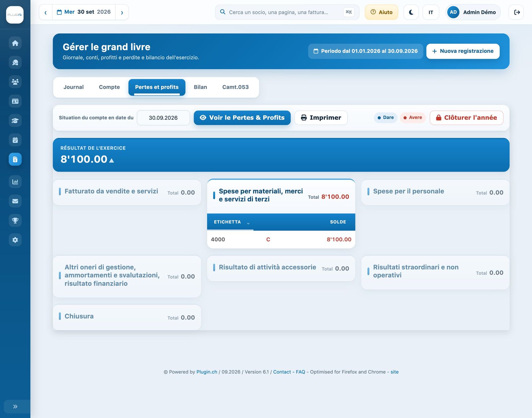Open the bar chart statistics sidebar icon
532x418 pixels.
15,182
